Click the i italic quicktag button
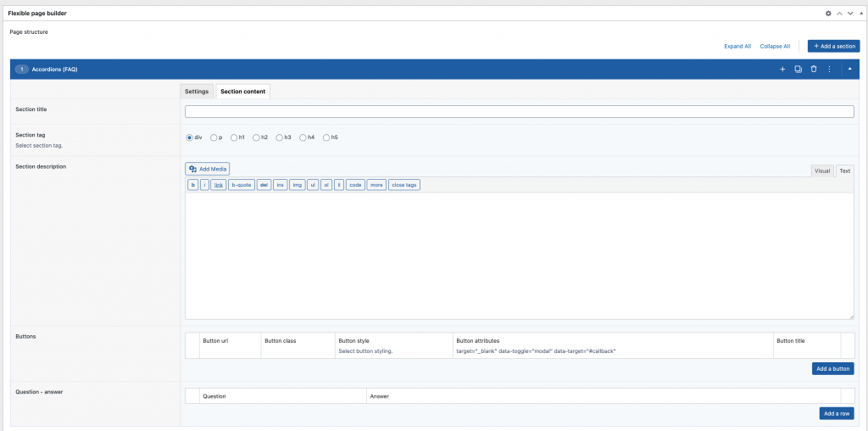Viewport: 868px width, 431px height. click(x=205, y=185)
